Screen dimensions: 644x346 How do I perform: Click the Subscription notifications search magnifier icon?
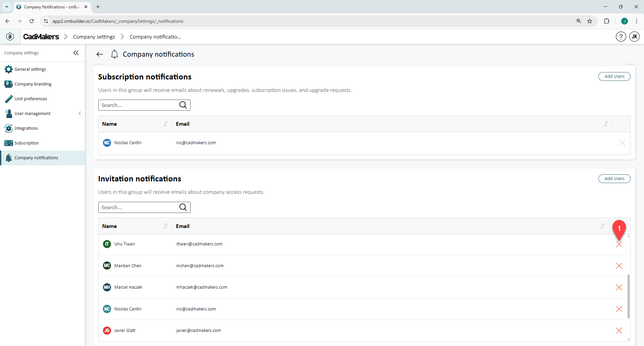[183, 105]
